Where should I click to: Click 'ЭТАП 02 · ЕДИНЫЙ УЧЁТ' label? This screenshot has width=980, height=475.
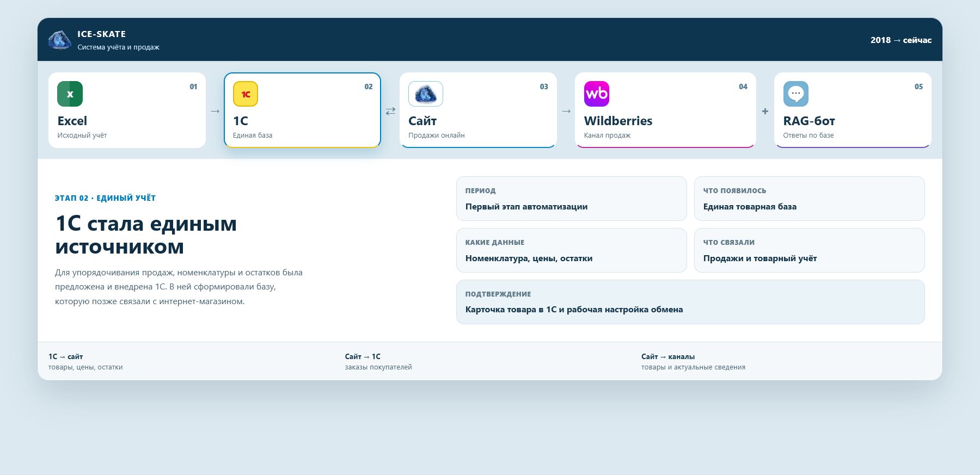[x=105, y=198]
